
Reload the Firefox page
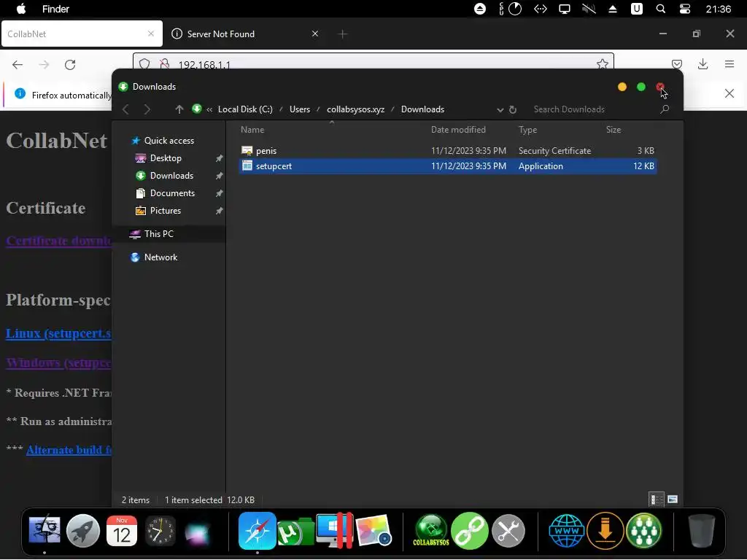pyautogui.click(x=70, y=65)
